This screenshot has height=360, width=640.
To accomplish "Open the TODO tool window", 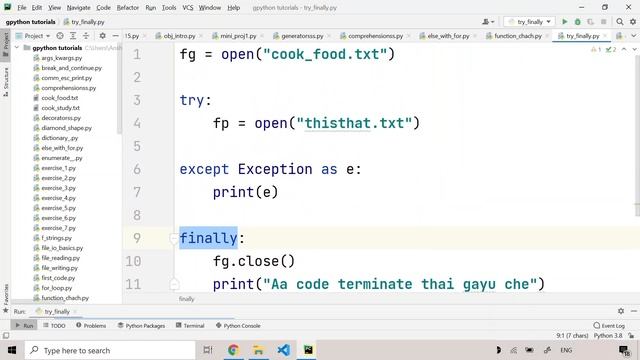I will (x=54, y=326).
